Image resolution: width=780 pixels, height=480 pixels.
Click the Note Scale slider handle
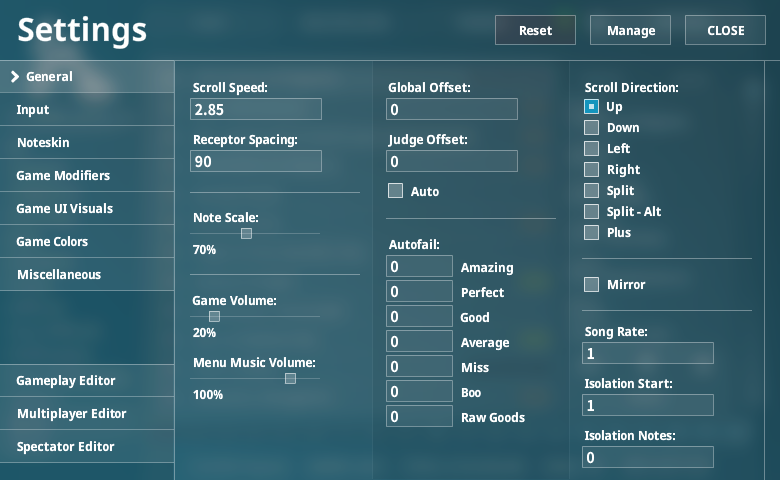(x=246, y=233)
